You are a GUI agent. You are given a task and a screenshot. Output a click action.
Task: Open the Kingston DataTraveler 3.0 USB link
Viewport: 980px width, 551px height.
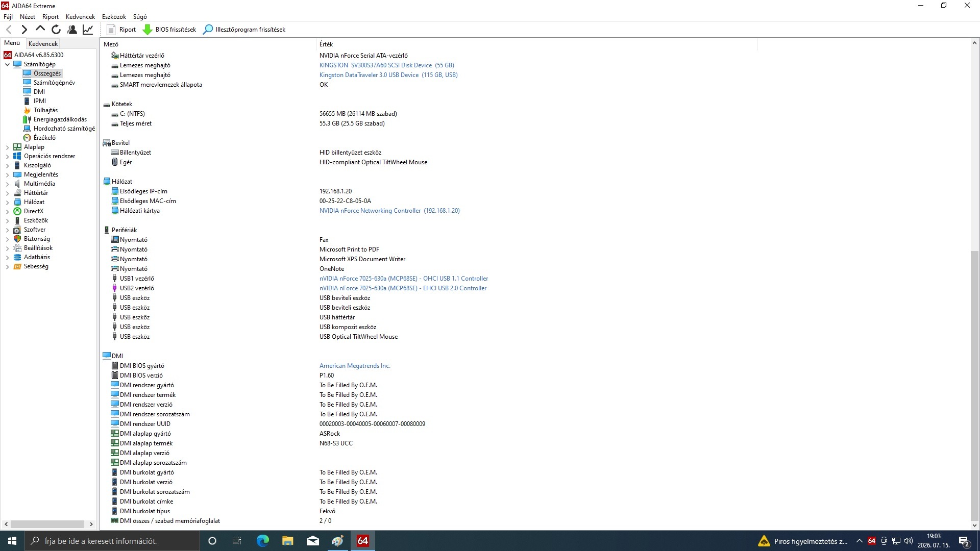click(x=388, y=75)
